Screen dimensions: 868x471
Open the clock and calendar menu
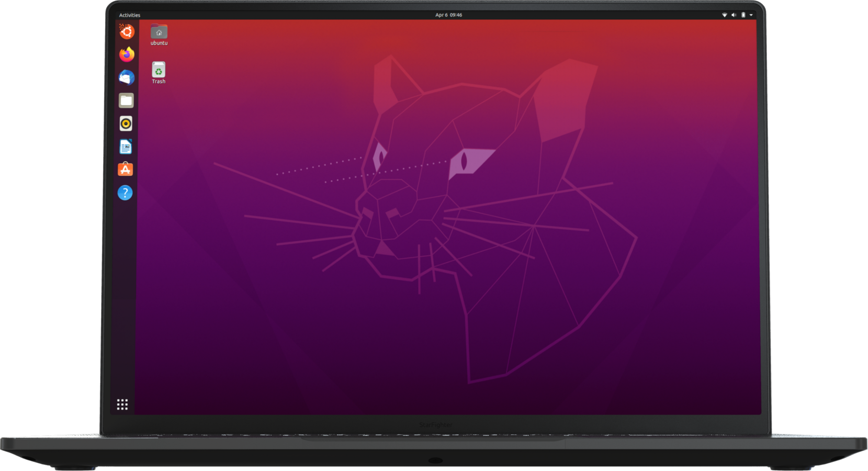coord(448,15)
